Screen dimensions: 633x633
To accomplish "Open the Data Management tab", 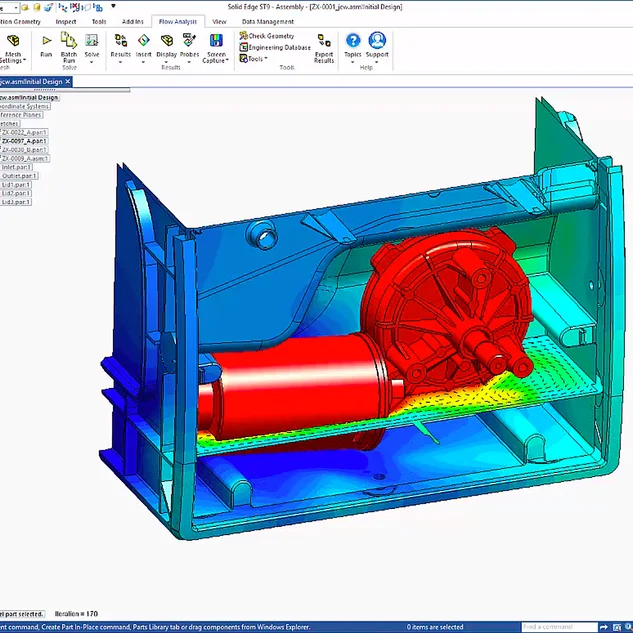I will point(268,22).
